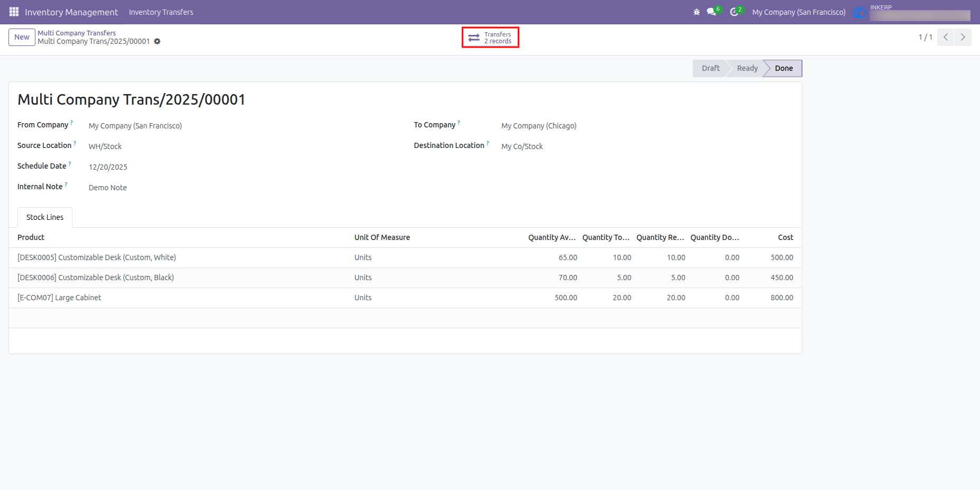
Task: Click Schedule Date 12/20/2025 field
Action: click(x=108, y=167)
